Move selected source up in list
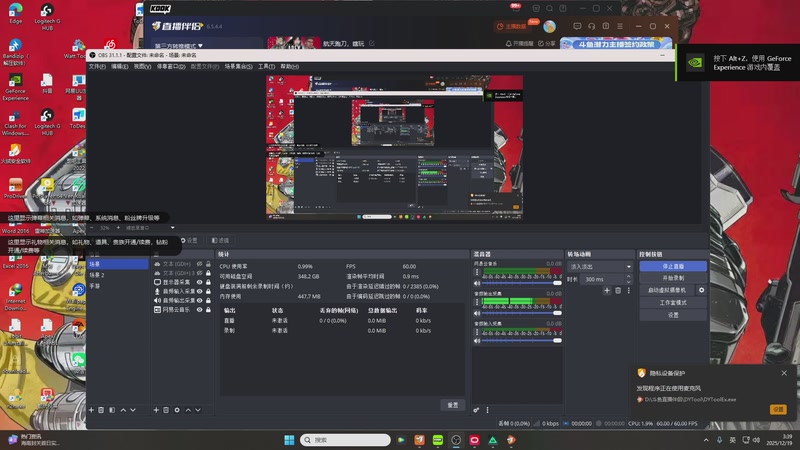Image resolution: width=800 pixels, height=450 pixels. tap(188, 410)
